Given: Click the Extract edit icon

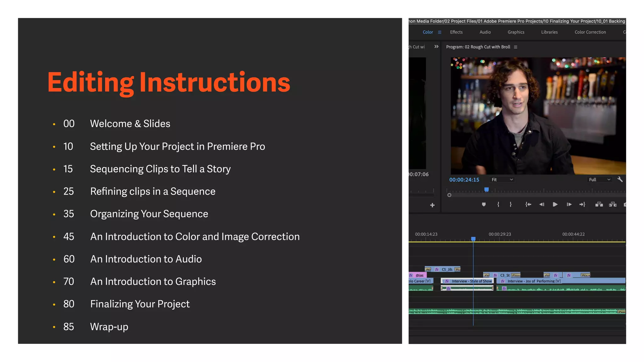Looking at the screenshot, I should tap(613, 205).
